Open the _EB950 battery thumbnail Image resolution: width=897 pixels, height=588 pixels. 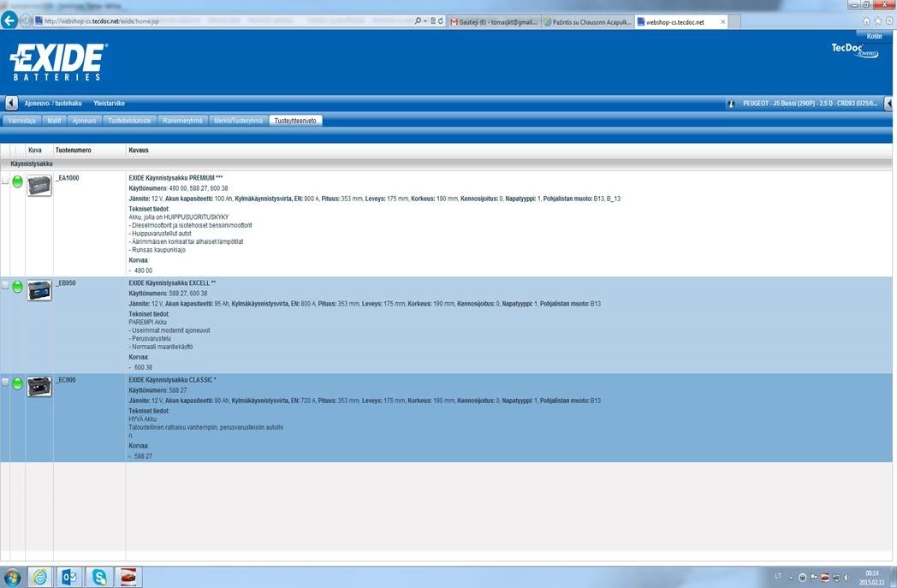click(39, 290)
